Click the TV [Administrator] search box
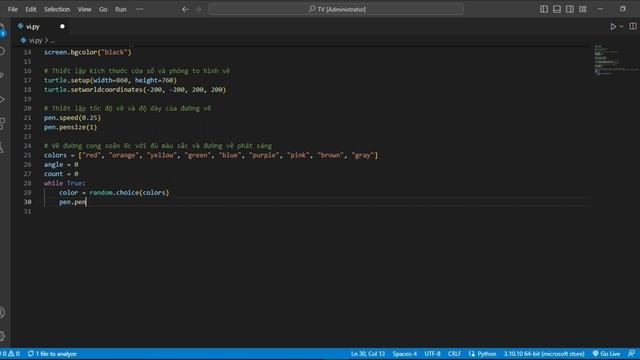This screenshot has width=640, height=360. (x=336, y=9)
